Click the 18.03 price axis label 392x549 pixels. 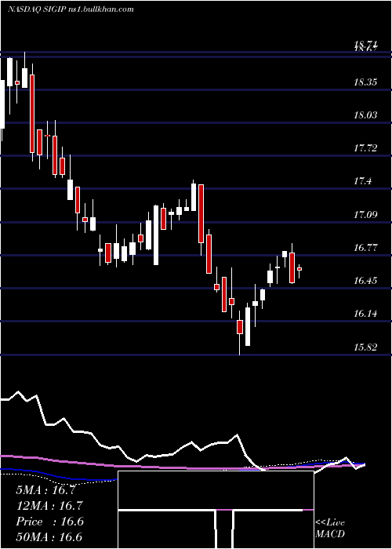coord(366,115)
